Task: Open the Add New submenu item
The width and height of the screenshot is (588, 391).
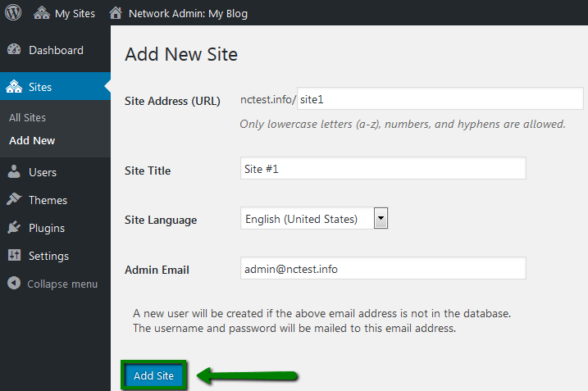Action: click(32, 141)
